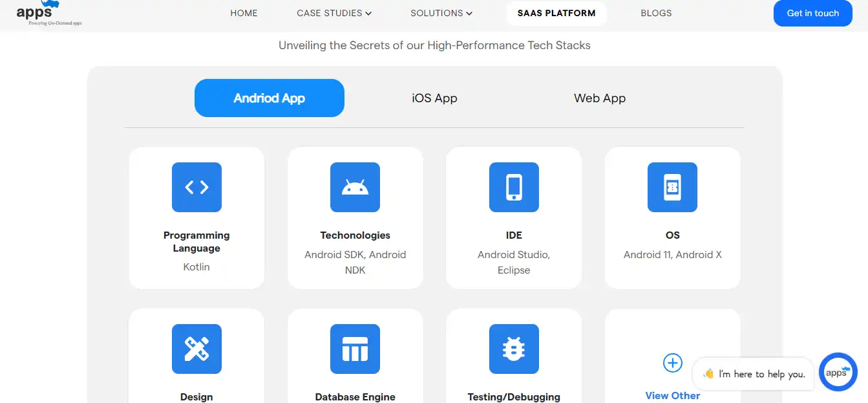The width and height of the screenshot is (868, 403).
Task: Click the Design card title
Action: [196, 397]
